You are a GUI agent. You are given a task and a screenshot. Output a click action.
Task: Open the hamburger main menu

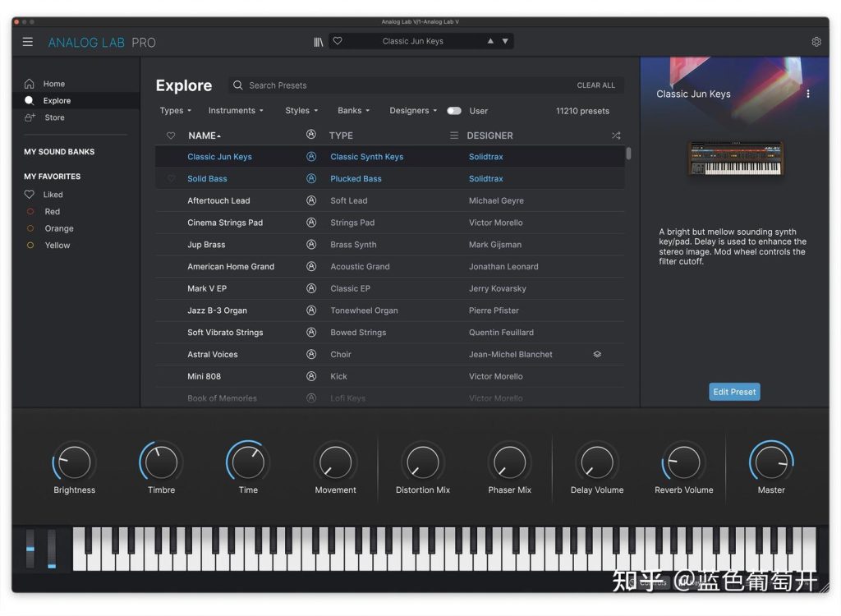pyautogui.click(x=27, y=42)
